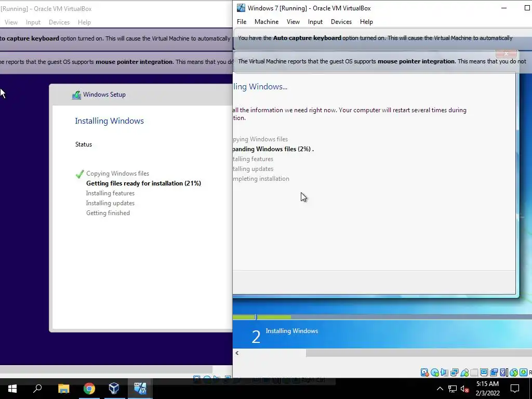Image resolution: width=532 pixels, height=399 pixels.
Task: Click 'Completing installation' step in Windows 7 VM
Action: point(261,179)
